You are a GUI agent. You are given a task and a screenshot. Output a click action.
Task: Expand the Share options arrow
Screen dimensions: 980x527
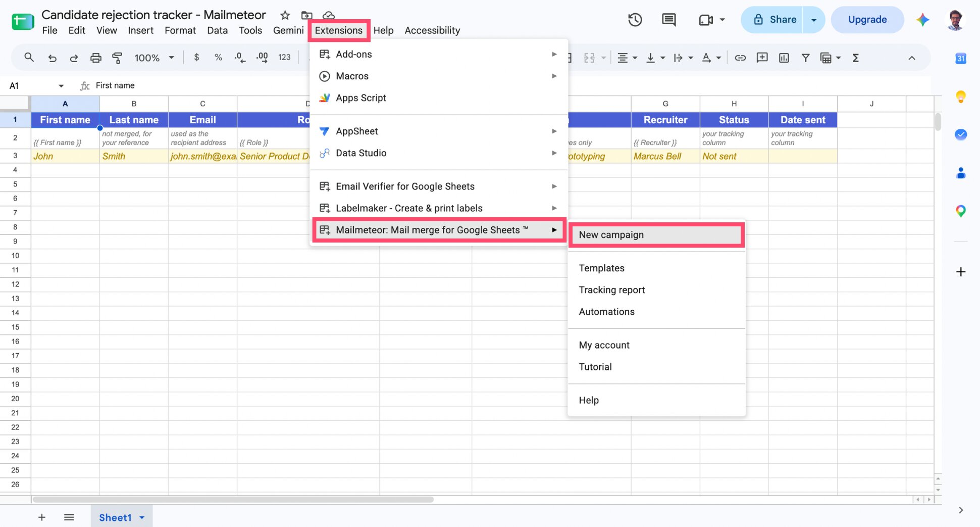tap(813, 20)
